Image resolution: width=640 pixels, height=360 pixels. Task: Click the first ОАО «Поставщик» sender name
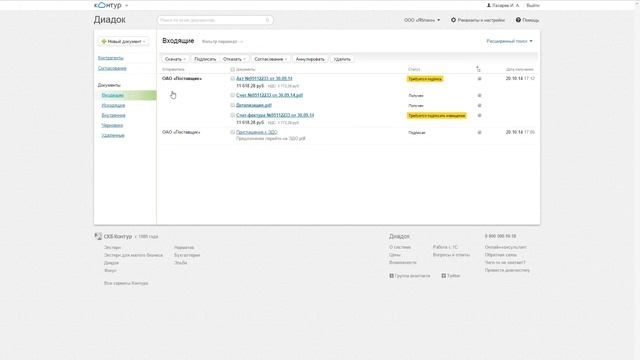[x=182, y=78]
